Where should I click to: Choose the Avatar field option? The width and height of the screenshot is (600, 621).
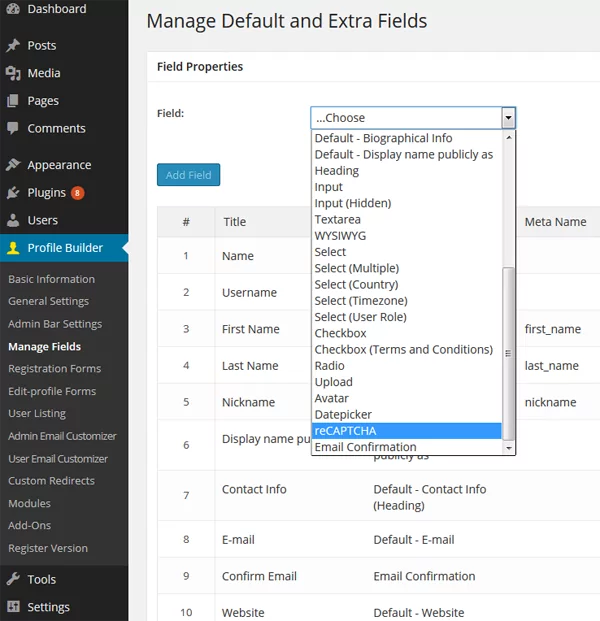click(407, 398)
